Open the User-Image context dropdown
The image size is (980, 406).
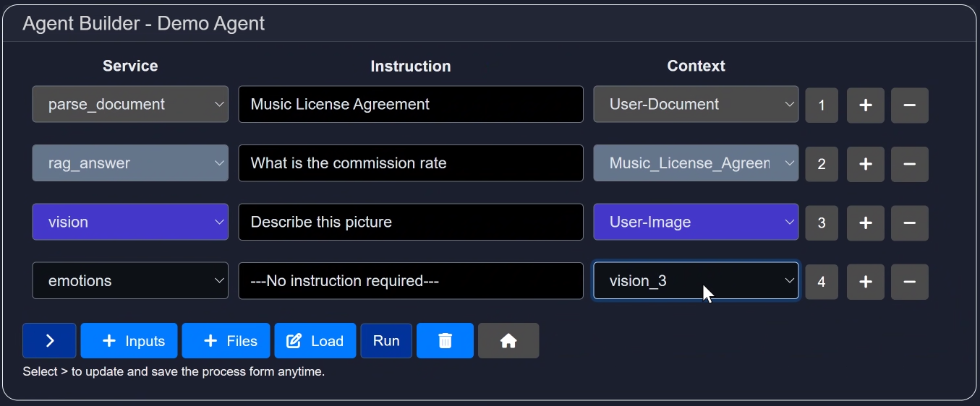(696, 223)
